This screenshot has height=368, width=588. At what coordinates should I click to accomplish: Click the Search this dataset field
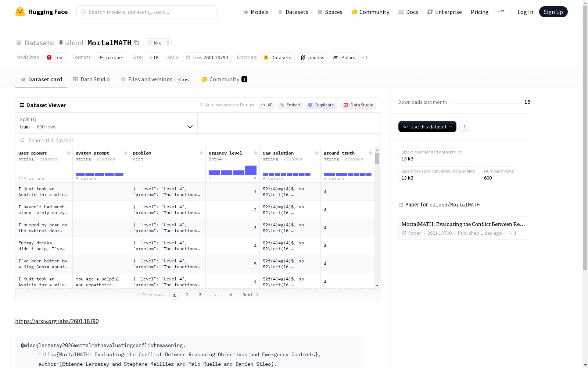pos(198,141)
